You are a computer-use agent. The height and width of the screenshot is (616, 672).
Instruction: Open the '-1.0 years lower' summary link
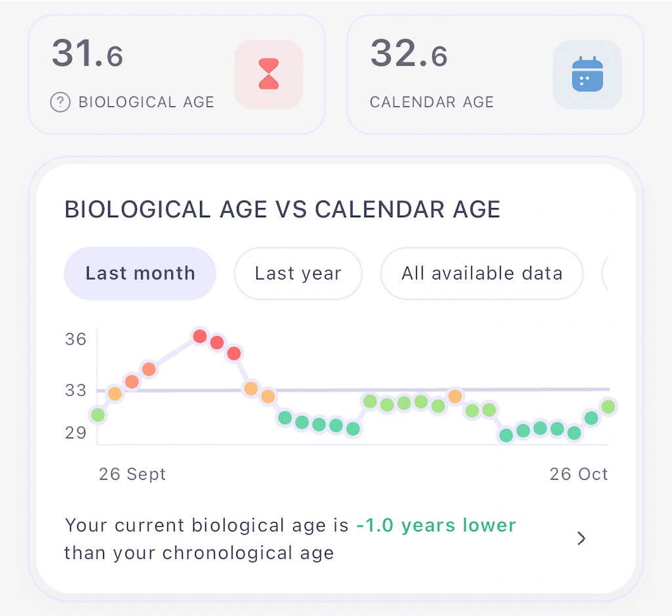(436, 525)
